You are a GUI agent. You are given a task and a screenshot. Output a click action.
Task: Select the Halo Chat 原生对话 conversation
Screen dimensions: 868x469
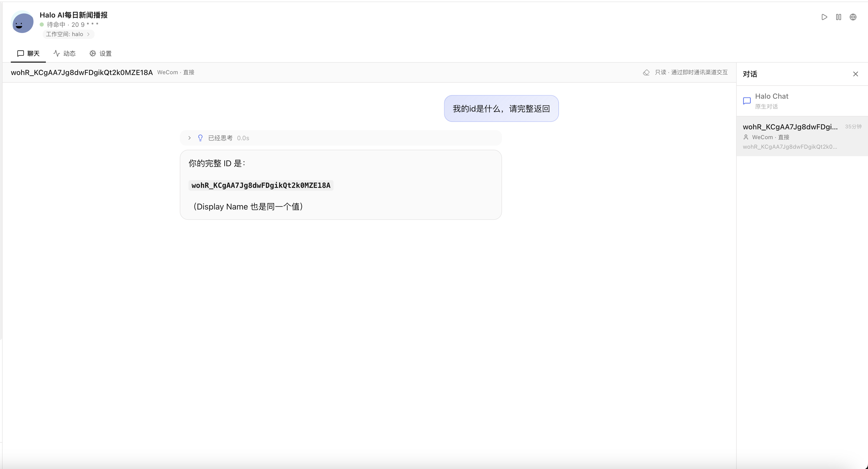802,101
